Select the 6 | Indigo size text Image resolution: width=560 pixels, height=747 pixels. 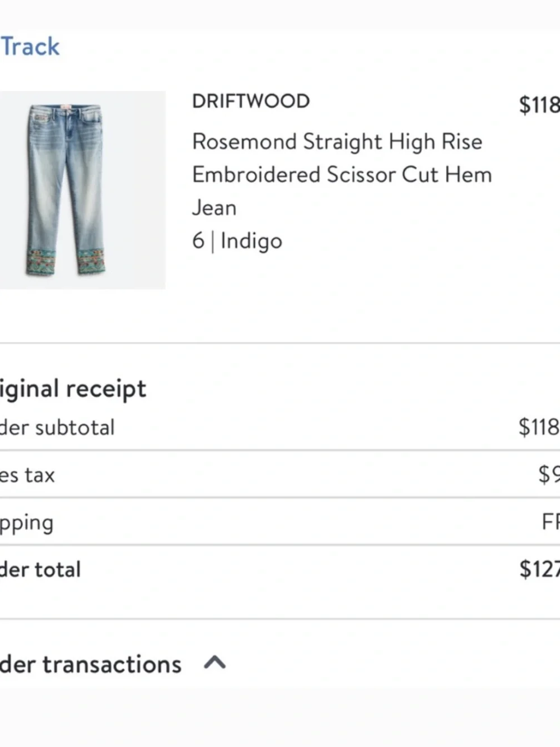coord(237,241)
